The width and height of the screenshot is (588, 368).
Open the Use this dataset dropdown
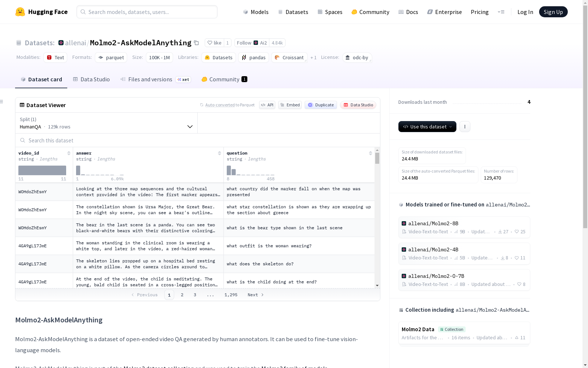click(427, 127)
